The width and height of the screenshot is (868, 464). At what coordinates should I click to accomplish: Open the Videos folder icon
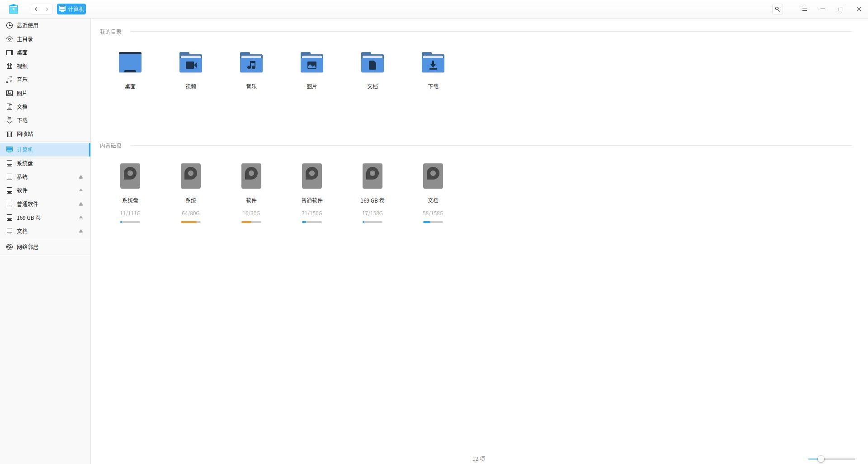[x=190, y=63]
